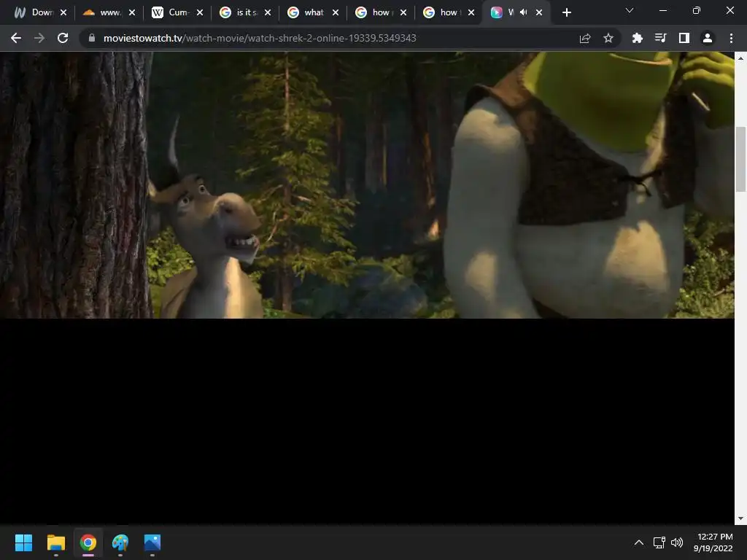This screenshot has width=747, height=560.
Task: Close the 'what' tab
Action: pyautogui.click(x=336, y=13)
